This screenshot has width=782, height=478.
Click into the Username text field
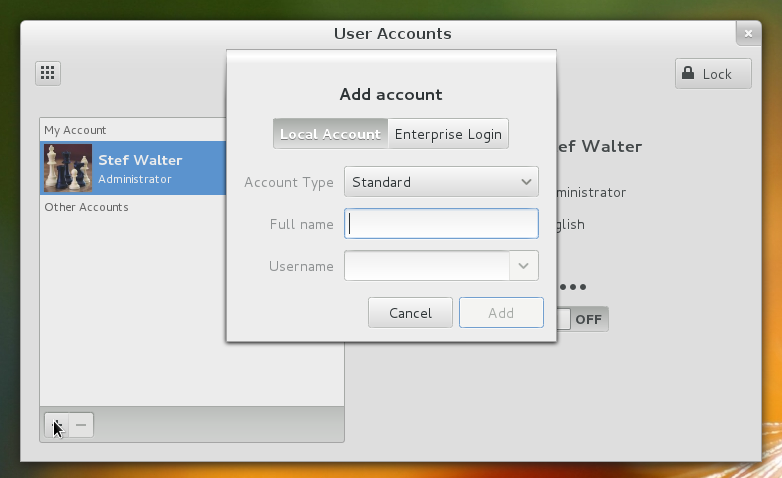click(x=427, y=265)
